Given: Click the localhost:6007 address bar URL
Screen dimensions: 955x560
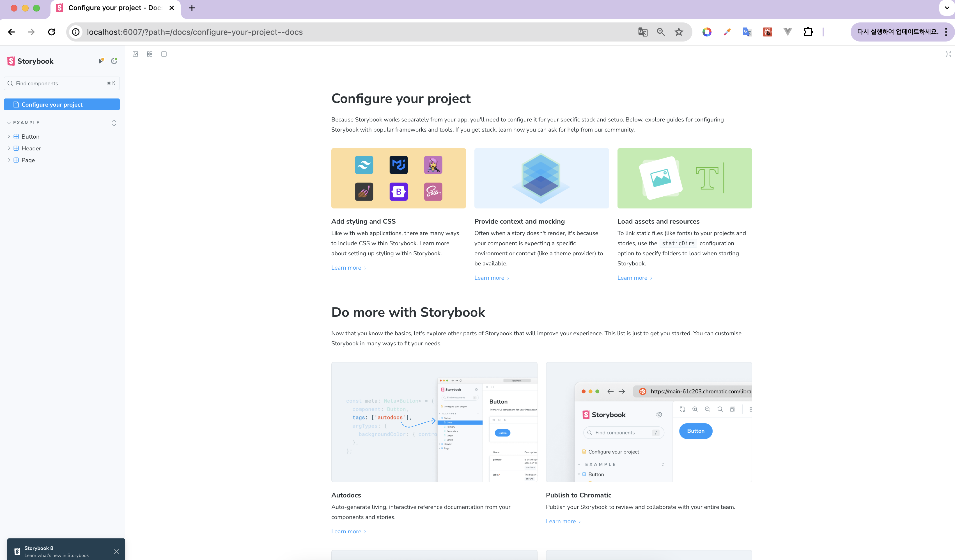Looking at the screenshot, I should (195, 32).
